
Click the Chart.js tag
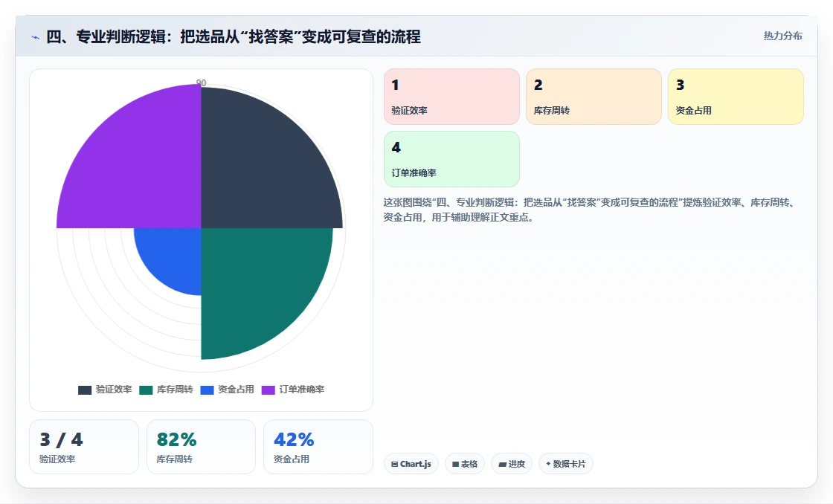point(411,464)
